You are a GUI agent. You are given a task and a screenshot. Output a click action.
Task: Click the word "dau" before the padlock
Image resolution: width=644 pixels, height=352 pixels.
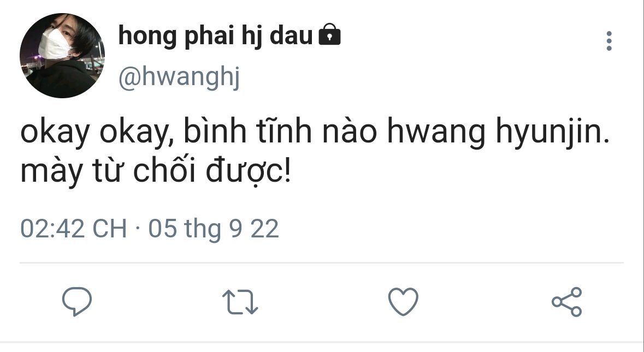point(291,35)
